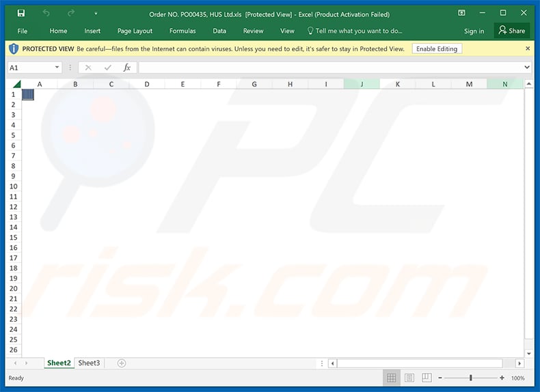
Task: Click the sheet tab bar splitter dots
Action: 322,363
